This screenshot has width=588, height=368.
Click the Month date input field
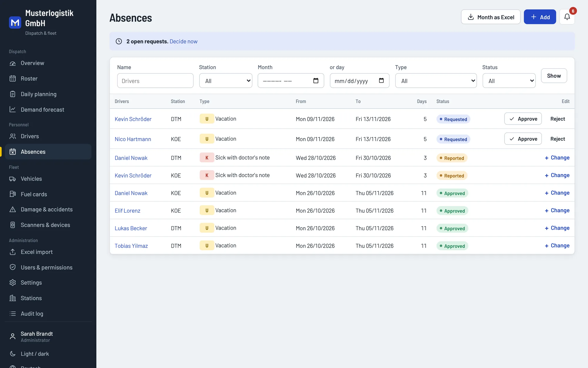(x=290, y=81)
